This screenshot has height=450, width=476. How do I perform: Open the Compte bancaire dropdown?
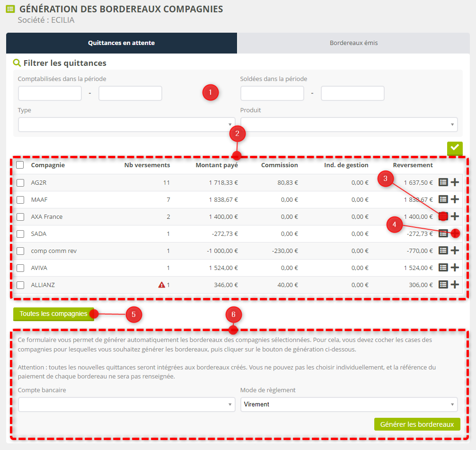126,405
